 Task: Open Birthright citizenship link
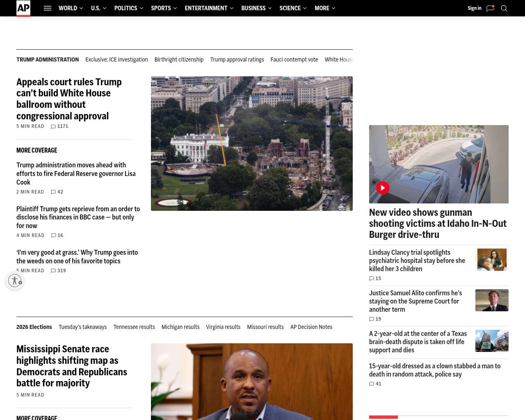pyautogui.click(x=179, y=59)
